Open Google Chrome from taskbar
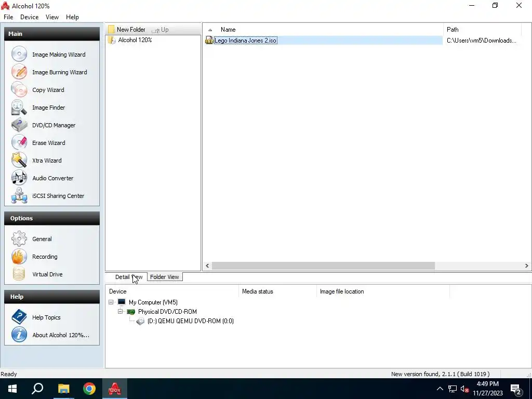The width and height of the screenshot is (532, 399). pyautogui.click(x=89, y=389)
